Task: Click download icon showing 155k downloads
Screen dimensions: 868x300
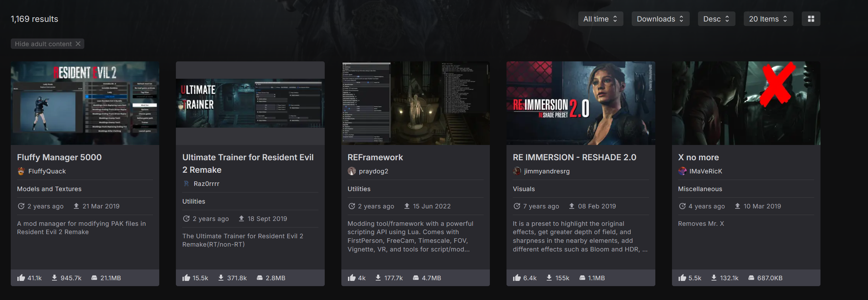Action: pos(549,278)
